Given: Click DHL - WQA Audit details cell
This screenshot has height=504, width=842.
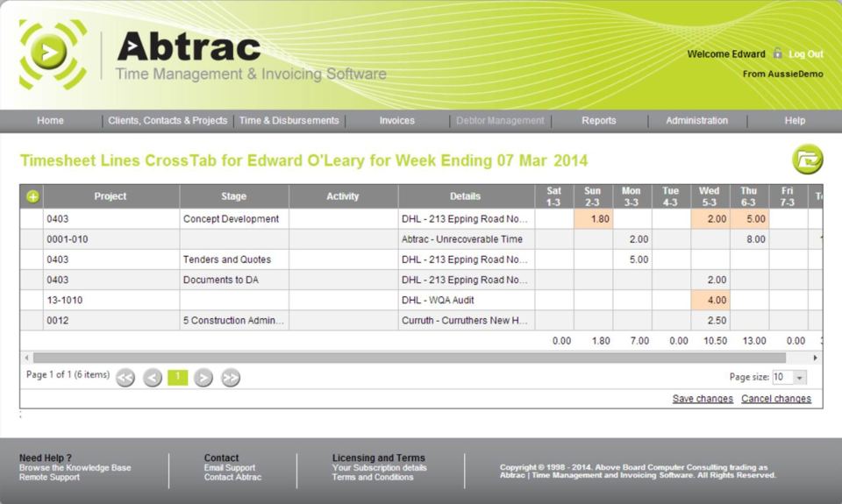Looking at the screenshot, I should click(466, 300).
